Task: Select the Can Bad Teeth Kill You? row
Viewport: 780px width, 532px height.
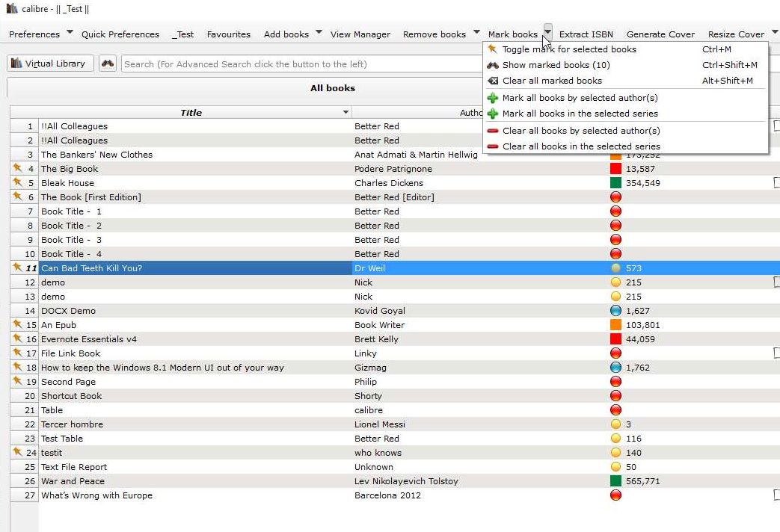Action: (x=409, y=268)
